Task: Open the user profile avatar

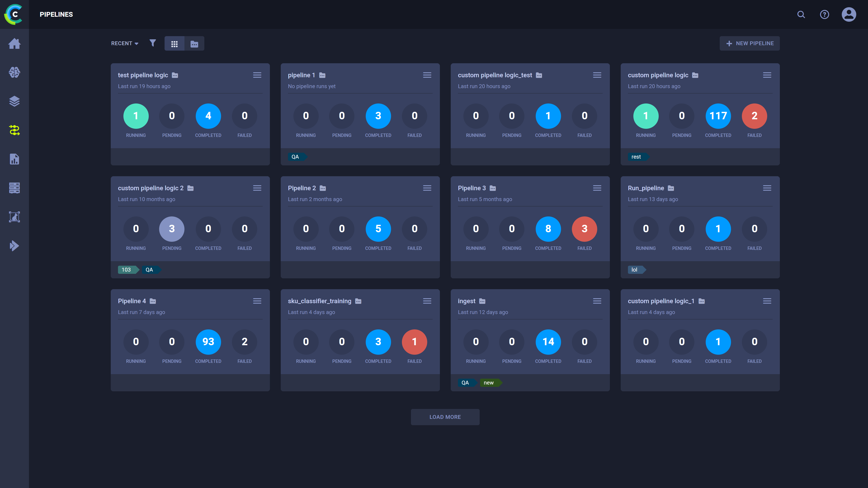Action: (849, 14)
